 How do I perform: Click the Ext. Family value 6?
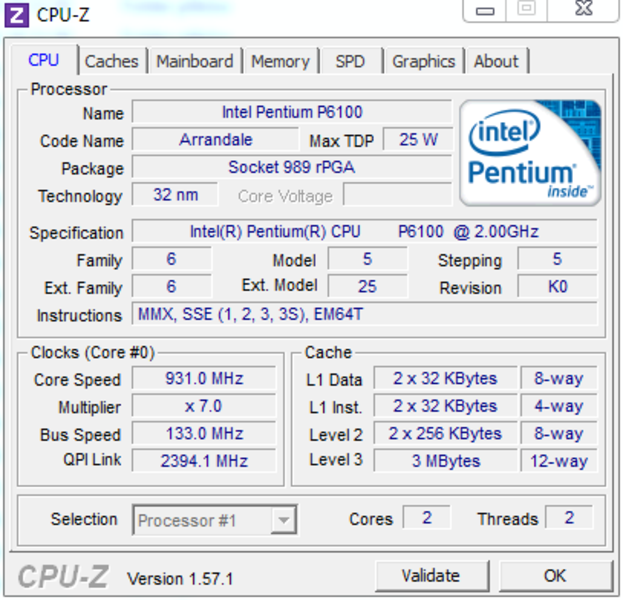[172, 286]
